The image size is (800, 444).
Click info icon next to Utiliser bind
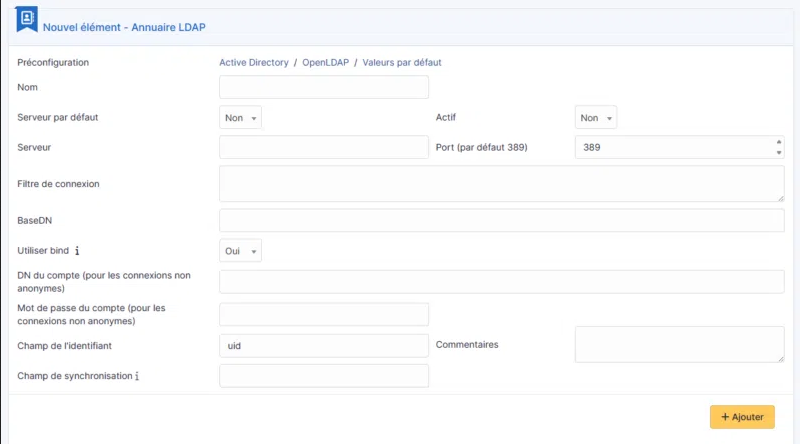78,251
